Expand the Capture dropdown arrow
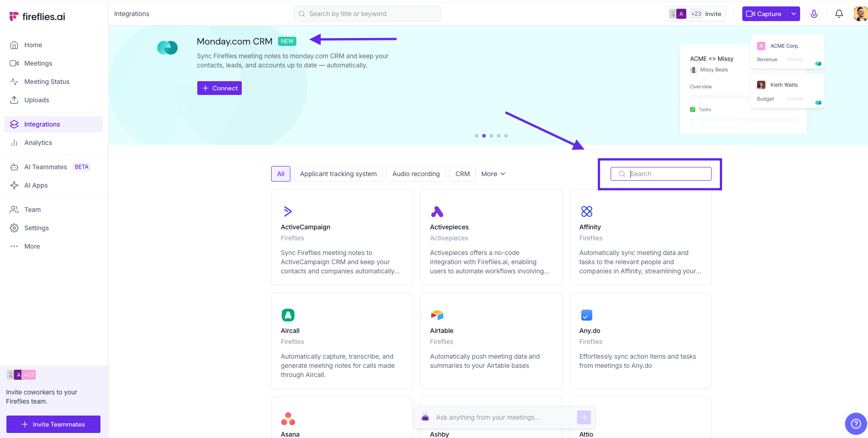Viewport: 868px width, 438px height. (794, 14)
